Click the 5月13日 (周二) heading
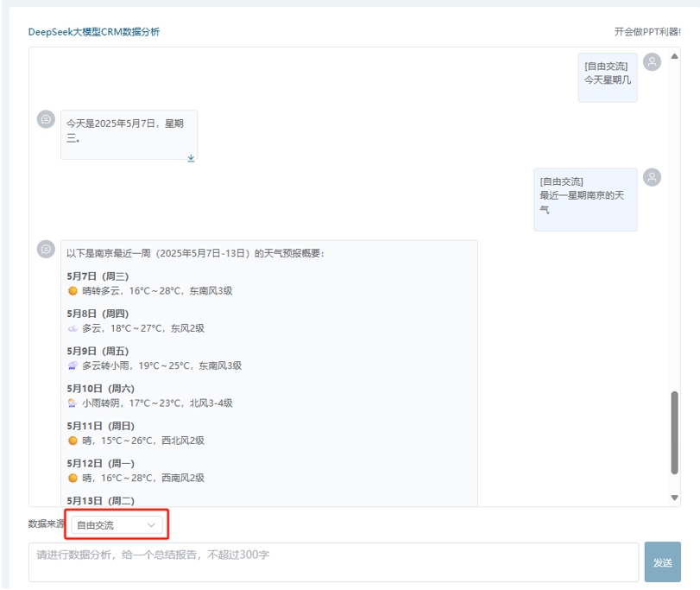The image size is (700, 590). 100,501
